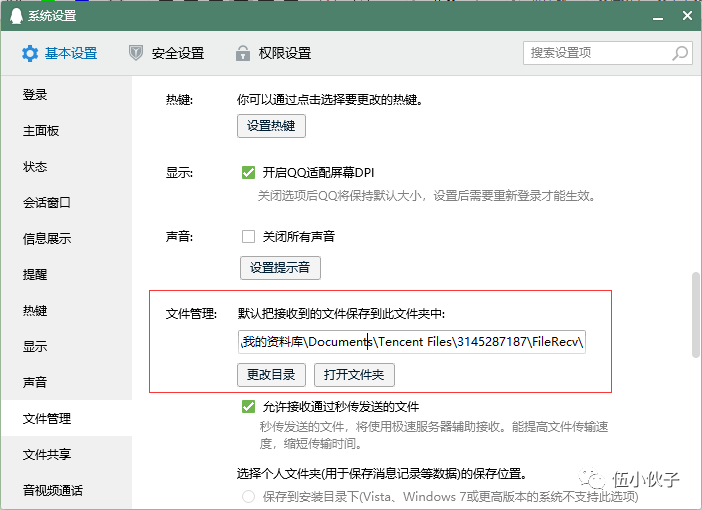Go to 提醒 in the sidebar

[x=66, y=274]
